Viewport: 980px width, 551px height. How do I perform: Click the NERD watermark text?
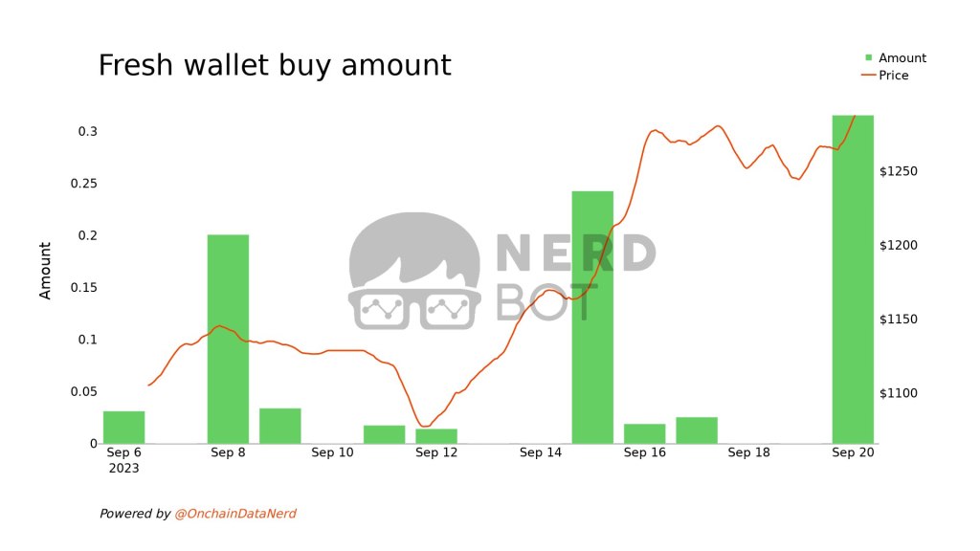(575, 253)
